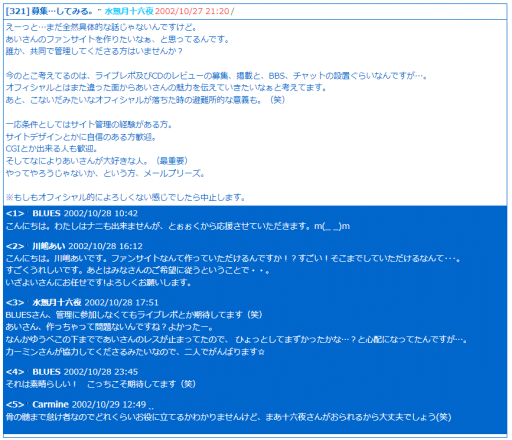Viewport: 512px width, 440px height.
Task: Click the small mark after the thread title
Action: [99, 9]
